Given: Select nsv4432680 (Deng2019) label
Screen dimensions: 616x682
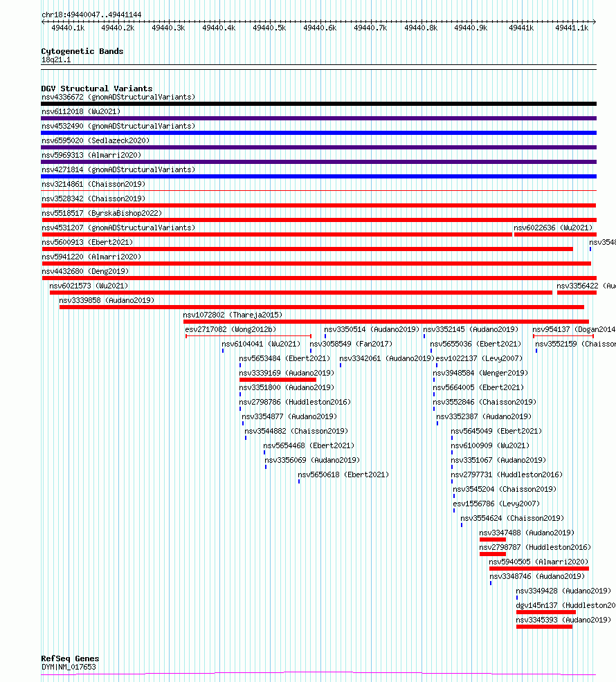Looking at the screenshot, I should click(x=85, y=271).
